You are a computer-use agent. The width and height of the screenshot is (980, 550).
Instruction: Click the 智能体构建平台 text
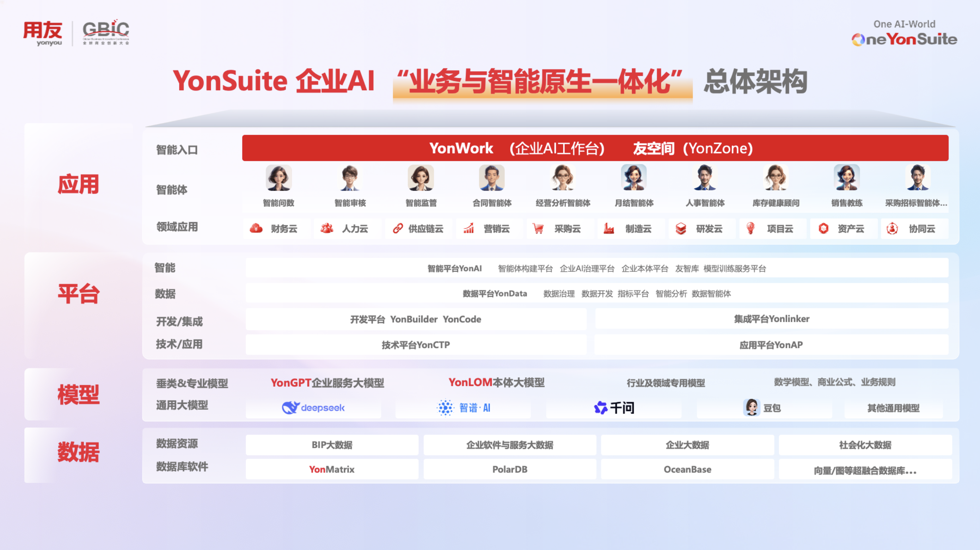point(525,269)
